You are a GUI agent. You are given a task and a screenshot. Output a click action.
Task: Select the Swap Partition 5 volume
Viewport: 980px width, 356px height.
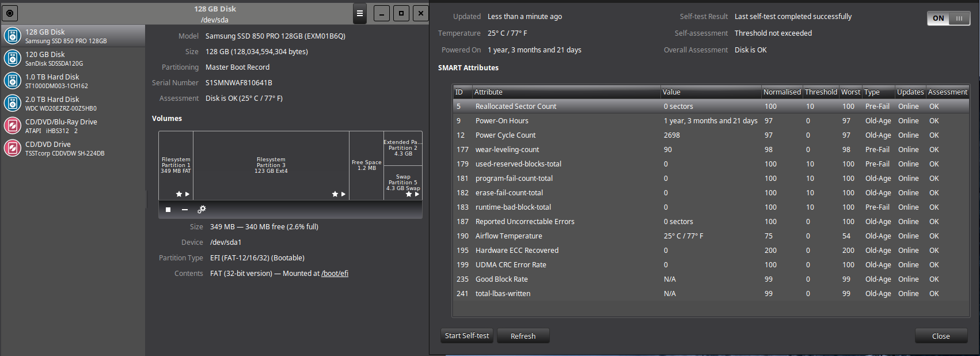(403, 183)
